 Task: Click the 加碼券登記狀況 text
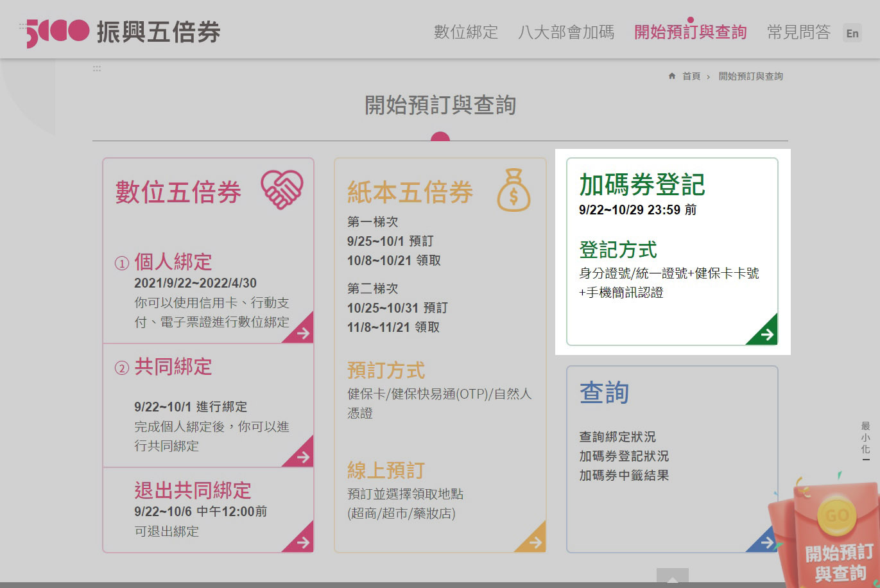624,456
